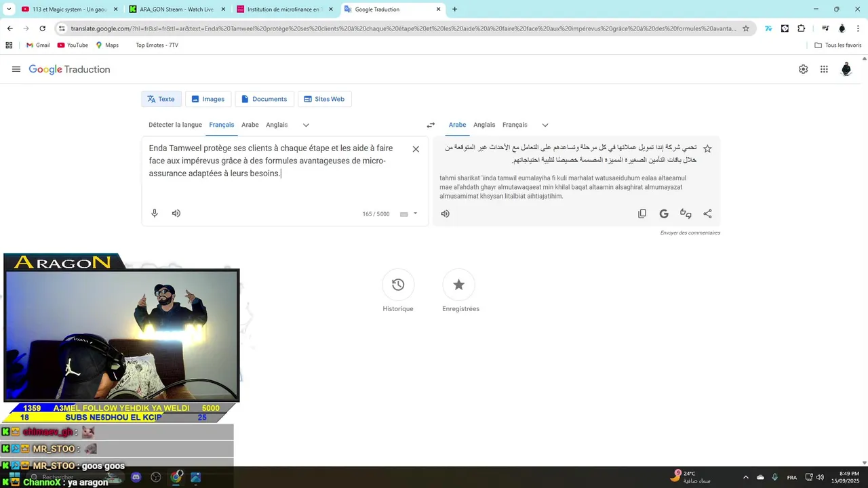The image size is (868, 488).
Task: View site information icon in address bar
Action: pos(61,28)
